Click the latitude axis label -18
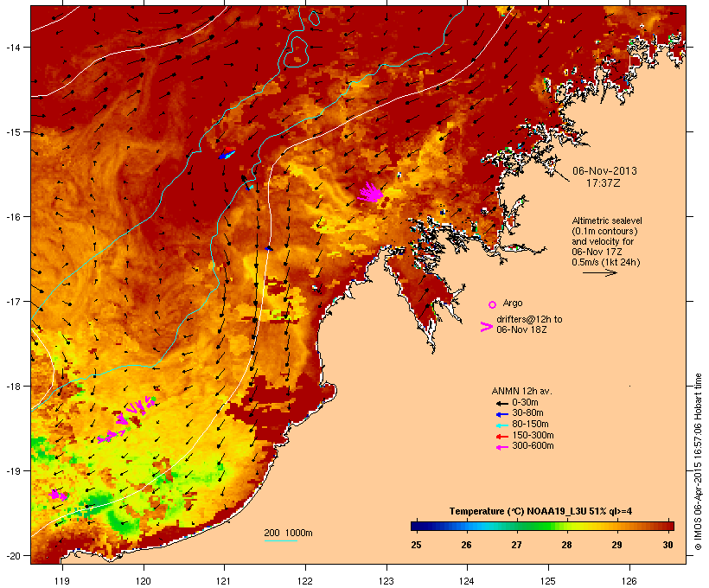This screenshot has height=588, width=709. 12,387
